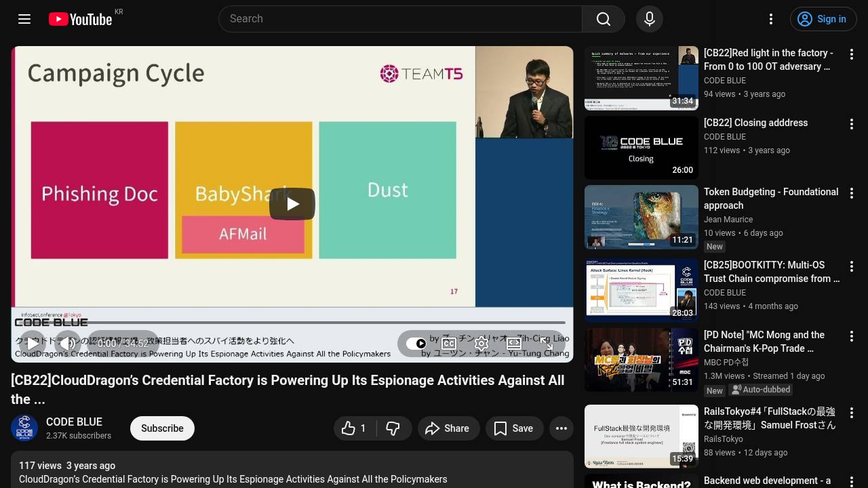Open options for Backend web development video

pos(852,483)
